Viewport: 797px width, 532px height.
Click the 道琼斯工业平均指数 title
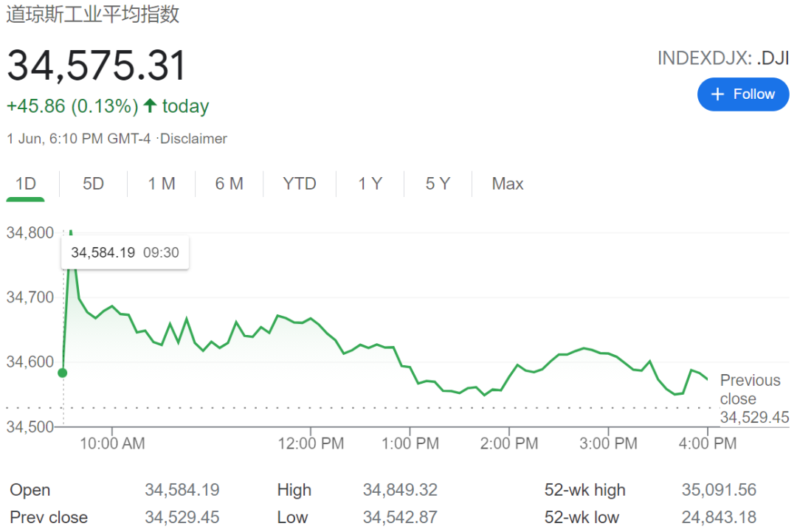click(93, 14)
